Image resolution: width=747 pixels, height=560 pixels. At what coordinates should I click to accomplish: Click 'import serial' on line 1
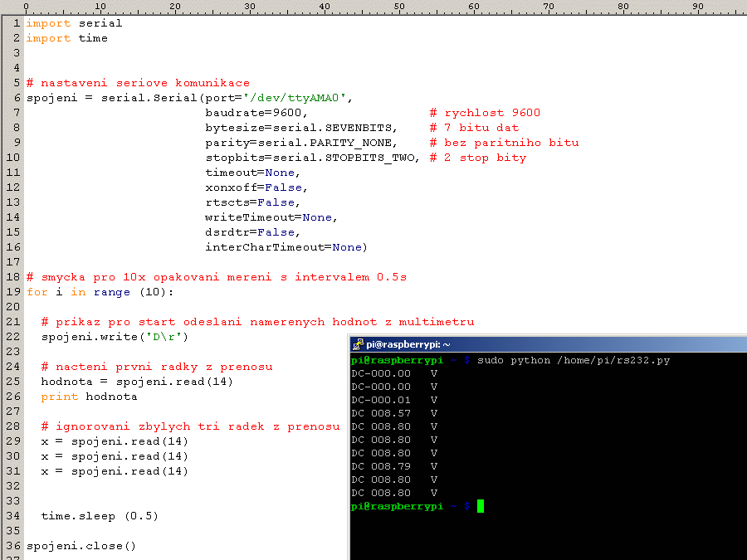click(x=74, y=23)
